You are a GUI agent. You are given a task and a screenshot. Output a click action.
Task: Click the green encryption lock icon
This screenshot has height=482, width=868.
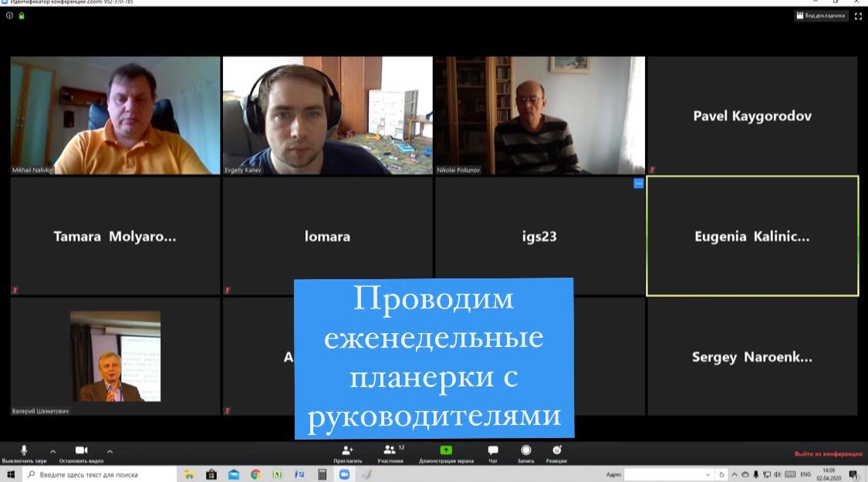click(x=22, y=15)
